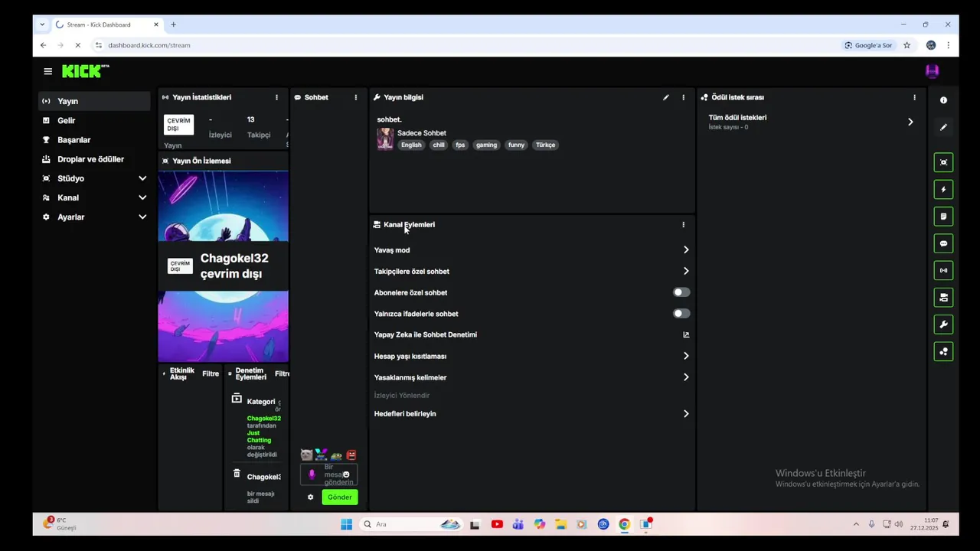Click the Chagokel32 stream preview thumbnail
Viewport: 980px width, 551px height.
point(224,266)
